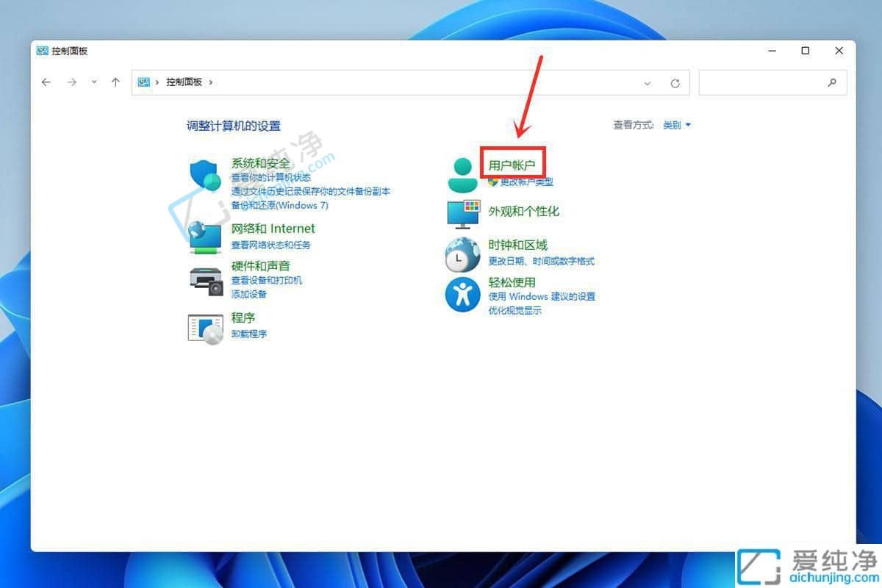Open 硬件和声音 by clicking the printer icon
This screenshot has height=588, width=882.
206,280
